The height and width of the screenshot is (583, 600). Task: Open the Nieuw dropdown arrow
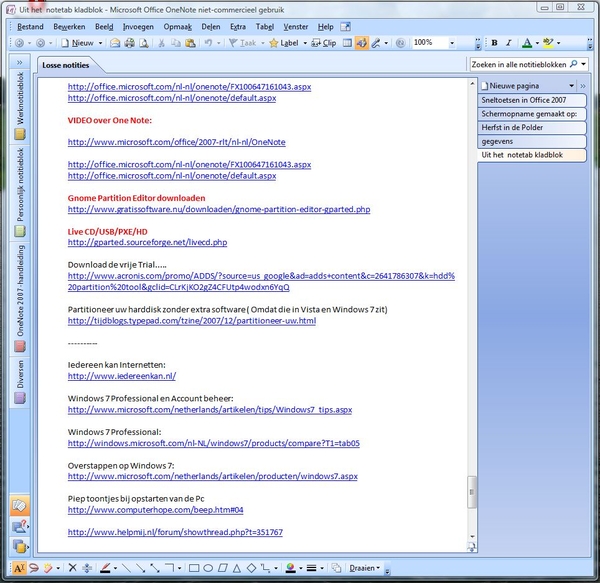click(x=100, y=43)
